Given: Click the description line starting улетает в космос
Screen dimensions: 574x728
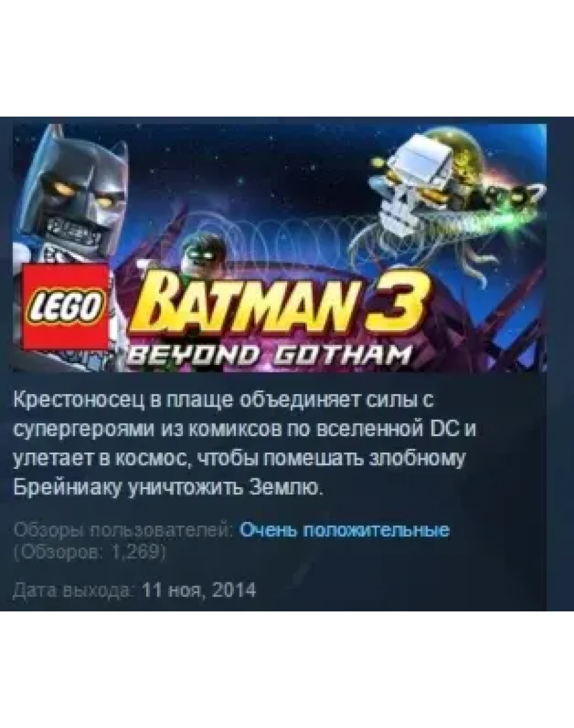Looking at the screenshot, I should coord(239,459).
